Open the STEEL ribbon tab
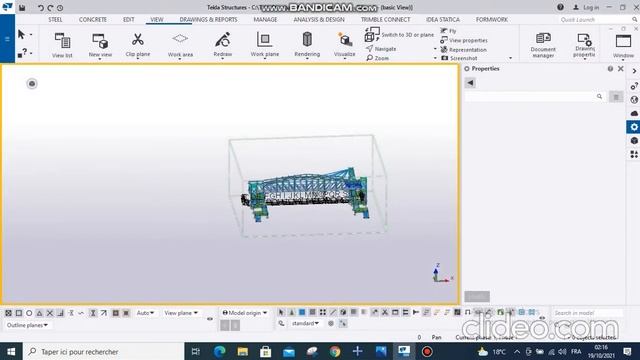This screenshot has height=360, width=640. [x=55, y=20]
